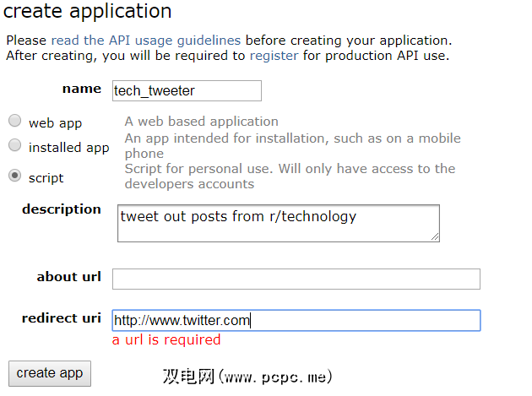532x396 pixels.
Task: Select the web app radio button
Action: point(15,121)
